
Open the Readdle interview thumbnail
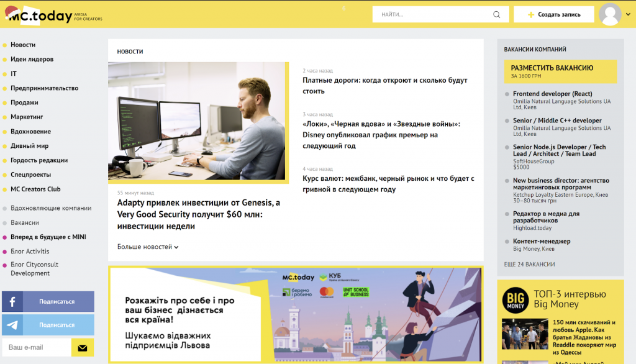click(x=525, y=334)
